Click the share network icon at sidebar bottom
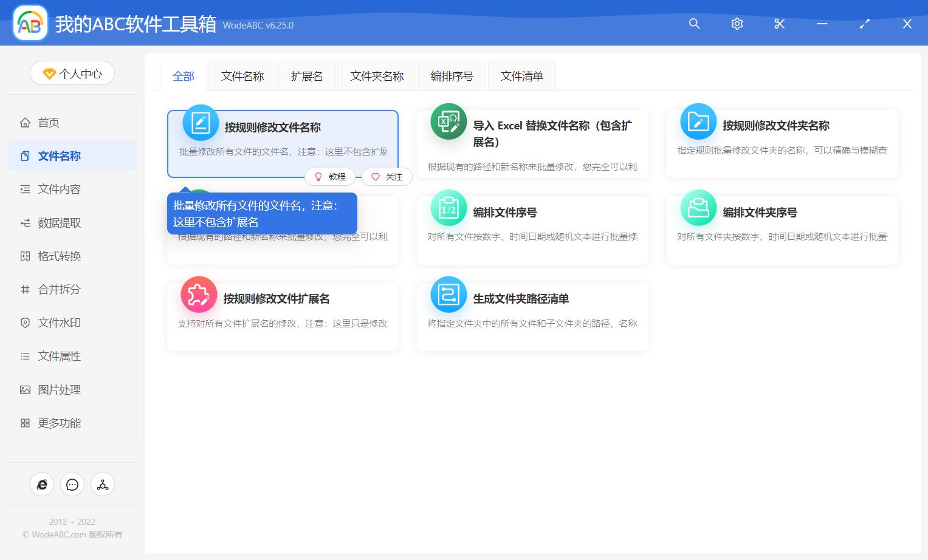This screenshot has height=560, width=928. point(102,484)
